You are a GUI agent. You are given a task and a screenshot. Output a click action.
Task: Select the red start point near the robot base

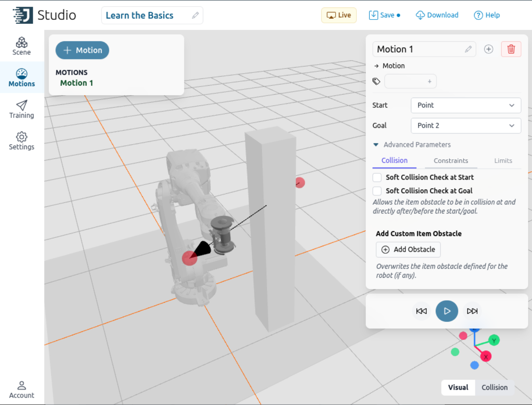[189, 258]
